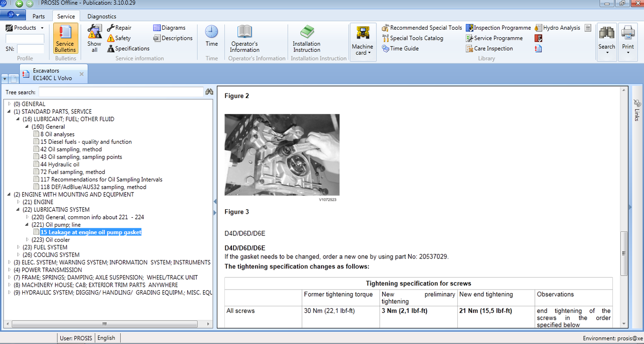Image resolution: width=644 pixels, height=344 pixels.
Task: Open Service Programme
Action: 494,38
